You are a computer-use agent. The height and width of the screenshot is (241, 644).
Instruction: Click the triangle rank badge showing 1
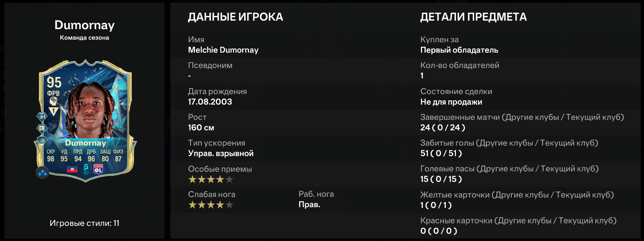click(53, 111)
